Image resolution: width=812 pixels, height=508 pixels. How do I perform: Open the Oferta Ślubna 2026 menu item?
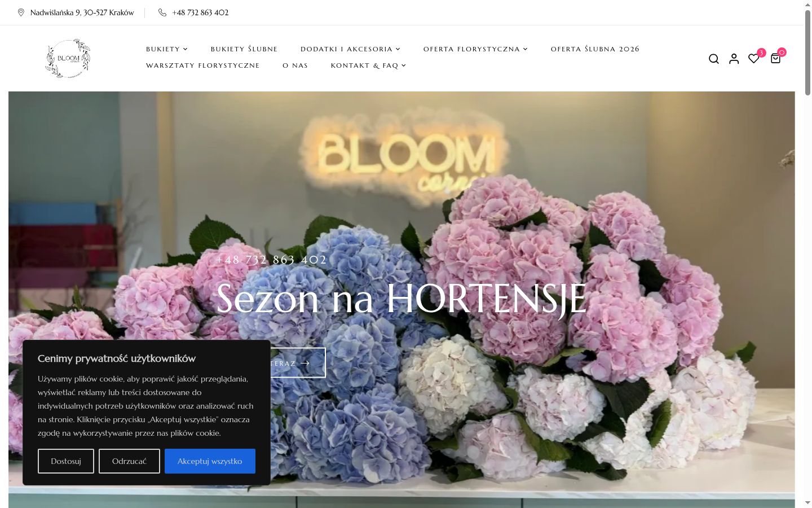click(595, 49)
